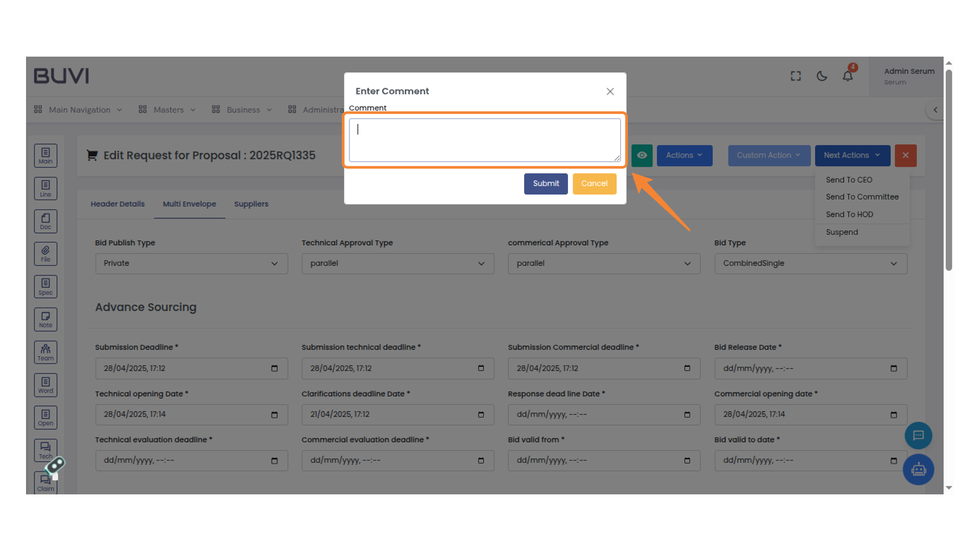Viewport: 980px width, 551px height.
Task: Open the Main sidebar panel
Action: [45, 156]
